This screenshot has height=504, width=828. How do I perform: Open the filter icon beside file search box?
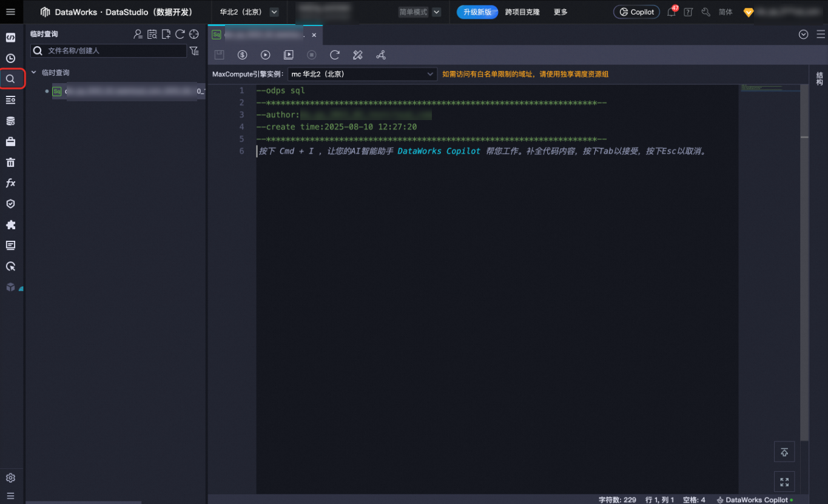194,51
